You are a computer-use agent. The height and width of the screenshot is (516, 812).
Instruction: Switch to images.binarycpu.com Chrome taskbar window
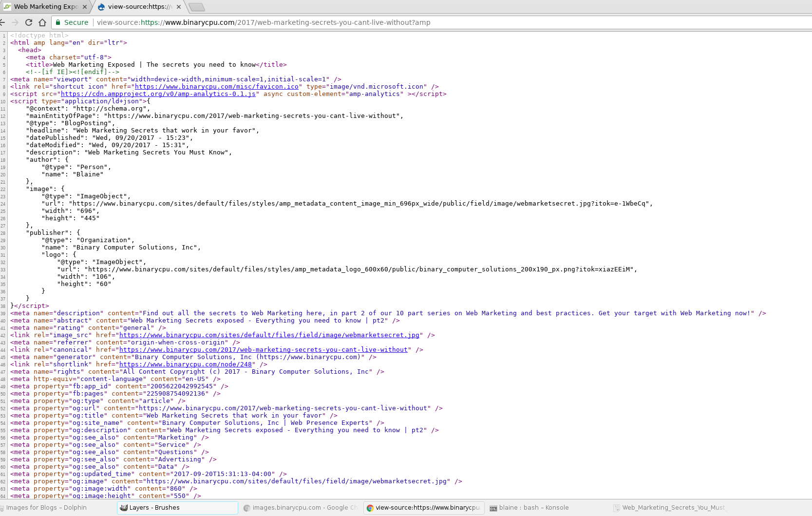(301, 508)
